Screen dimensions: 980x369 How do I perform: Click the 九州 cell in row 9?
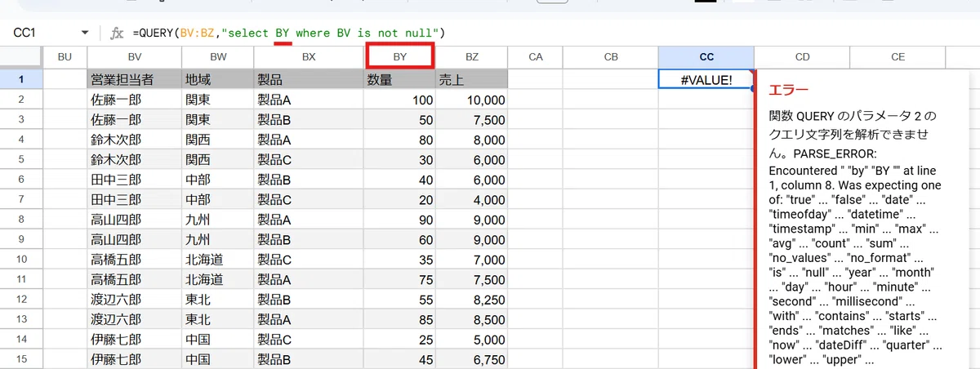(x=218, y=239)
